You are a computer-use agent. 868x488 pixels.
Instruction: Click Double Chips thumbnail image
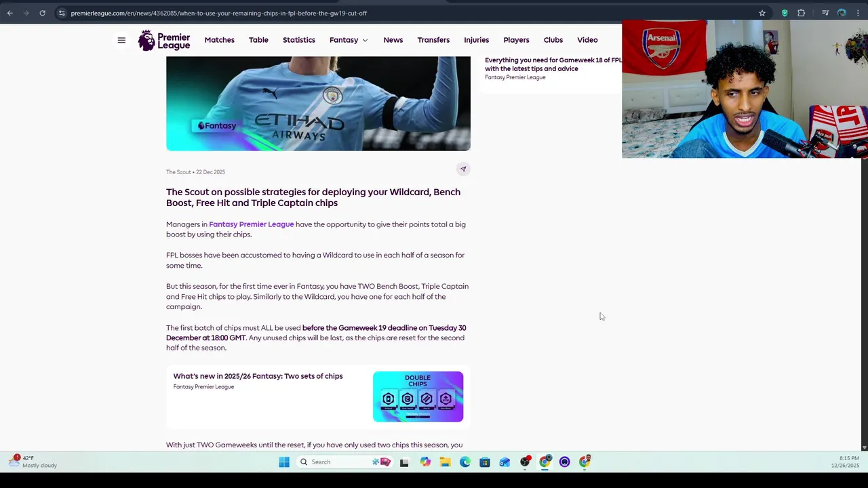(x=418, y=396)
